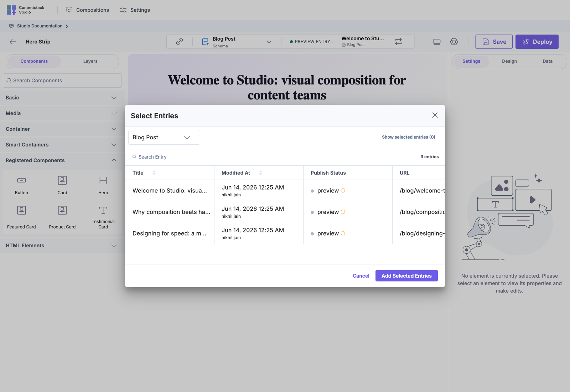Open the gear settings icon
The height and width of the screenshot is (392, 570).
pyautogui.click(x=454, y=42)
